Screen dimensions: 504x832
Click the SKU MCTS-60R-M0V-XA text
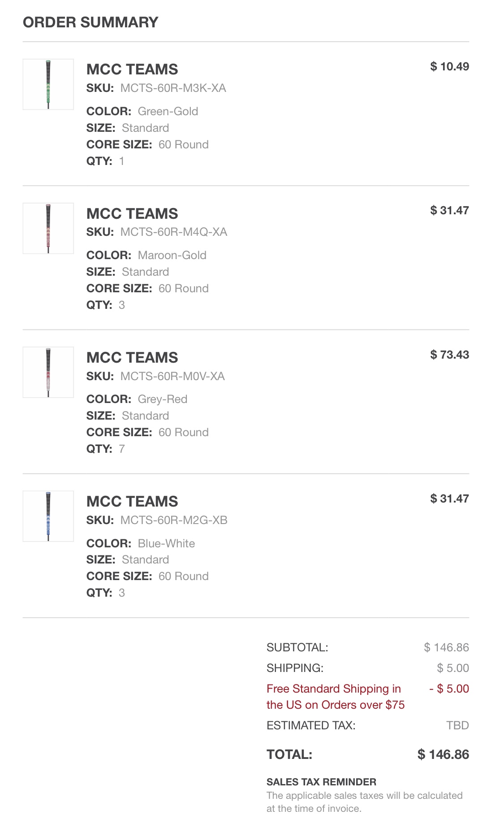click(172, 376)
